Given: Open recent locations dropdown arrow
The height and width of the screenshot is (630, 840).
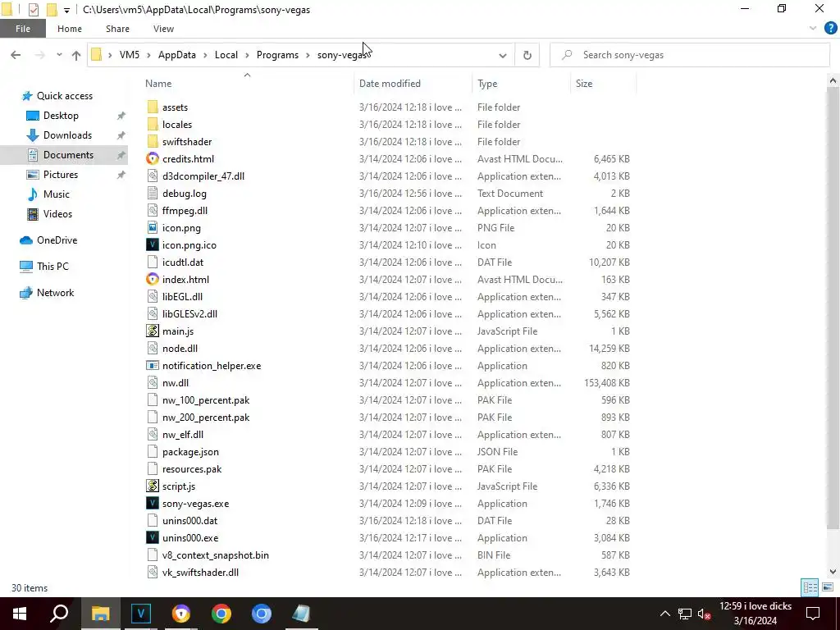Looking at the screenshot, I should [59, 55].
